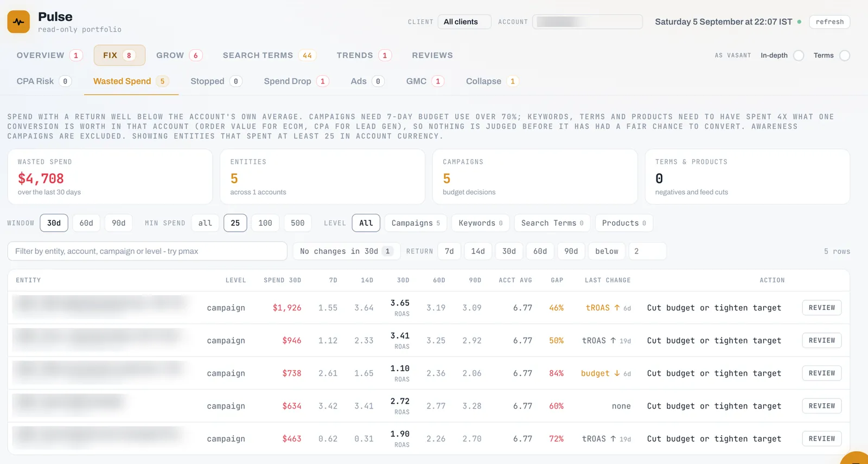This screenshot has width=868, height=464.
Task: Filter level to Products
Action: pyautogui.click(x=624, y=223)
